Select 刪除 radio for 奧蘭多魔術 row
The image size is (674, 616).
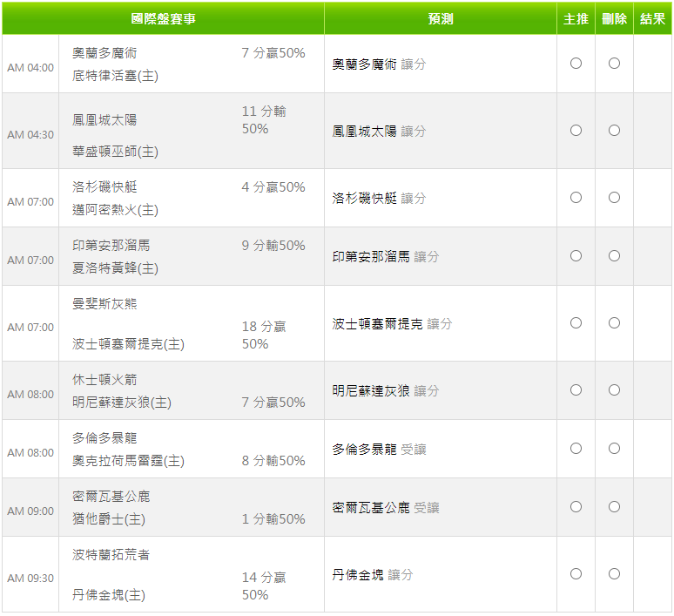[x=614, y=64]
